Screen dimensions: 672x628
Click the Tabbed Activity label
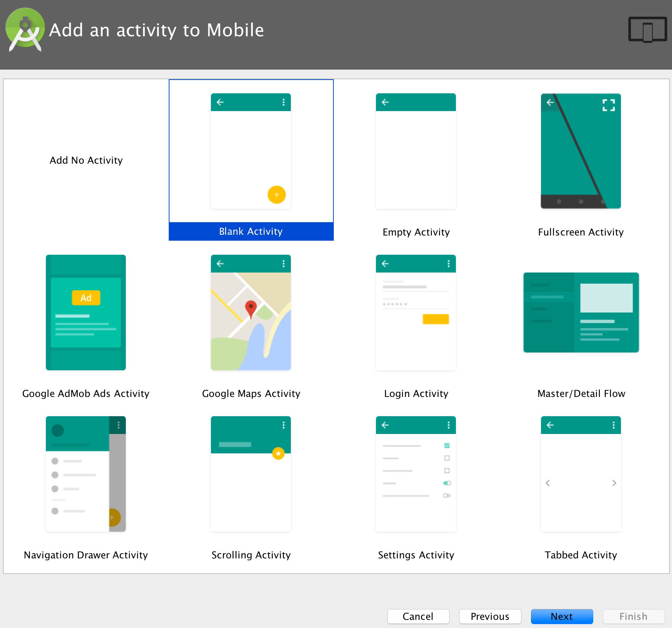(581, 555)
